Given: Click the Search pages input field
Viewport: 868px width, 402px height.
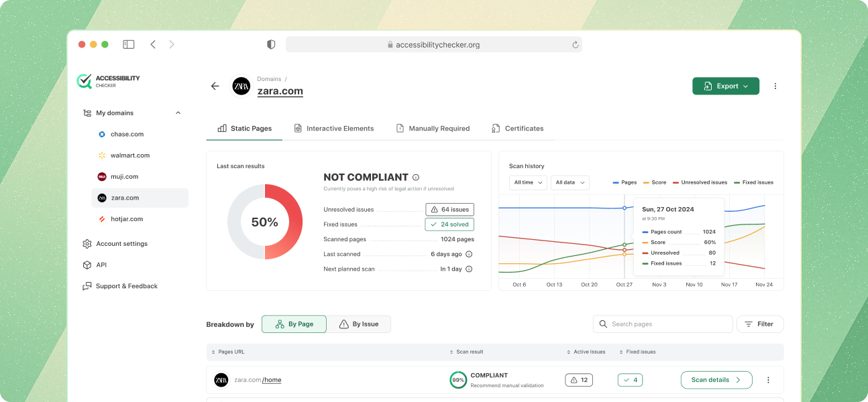Looking at the screenshot, I should pos(663,324).
